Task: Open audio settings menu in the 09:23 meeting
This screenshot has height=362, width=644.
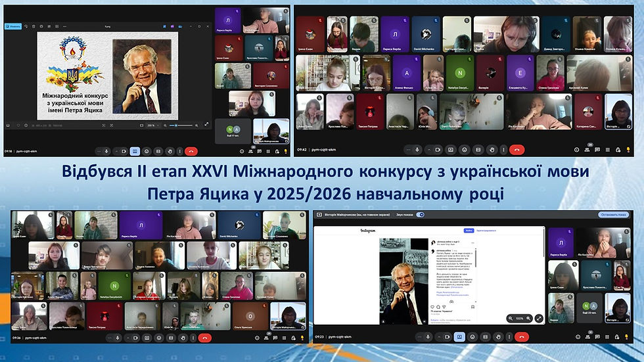Action: pyautogui.click(x=420, y=337)
